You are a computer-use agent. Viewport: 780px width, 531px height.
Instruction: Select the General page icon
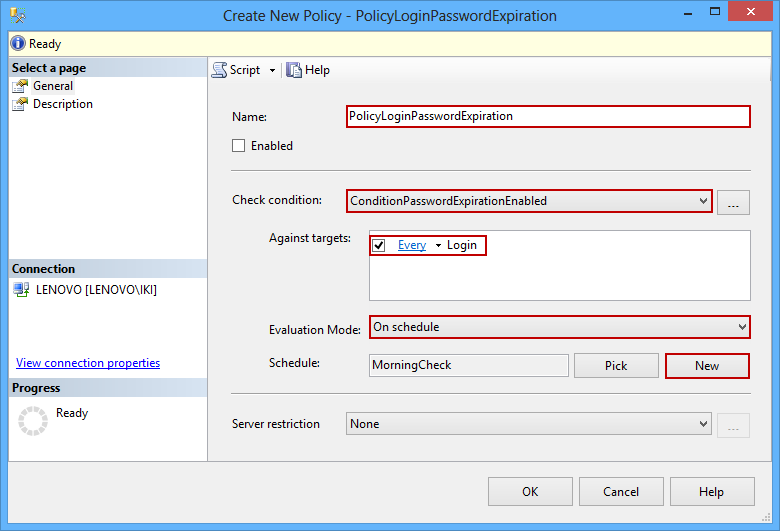(20, 86)
